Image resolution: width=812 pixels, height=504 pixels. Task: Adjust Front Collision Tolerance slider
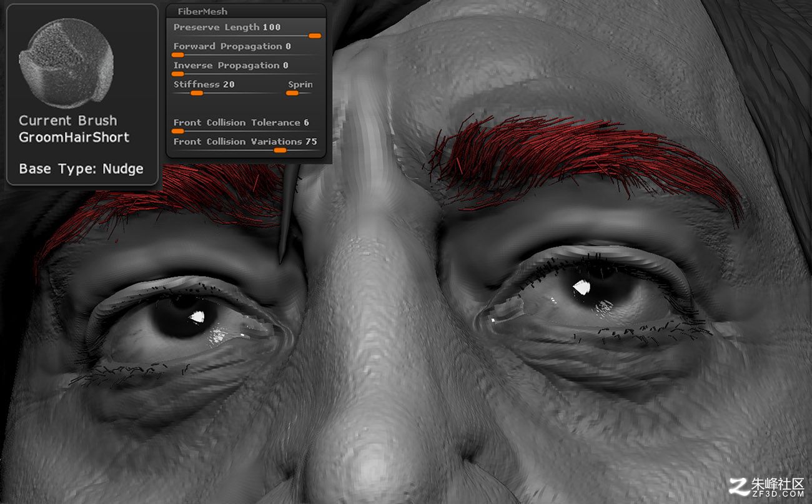point(247,126)
